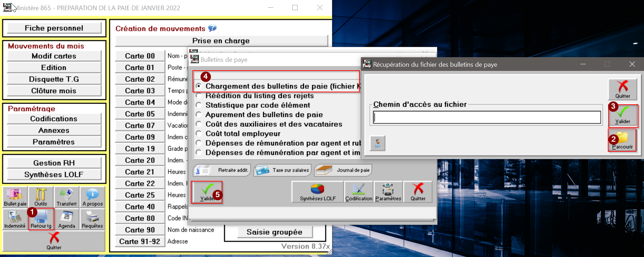This screenshot has width=644, height=257.
Task: Select Coût total employeur radio button
Action: tap(199, 133)
